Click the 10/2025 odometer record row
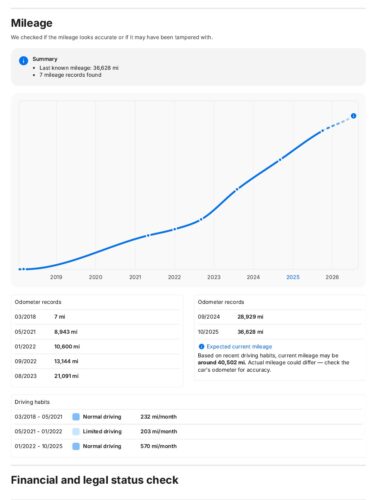 pyautogui.click(x=279, y=332)
